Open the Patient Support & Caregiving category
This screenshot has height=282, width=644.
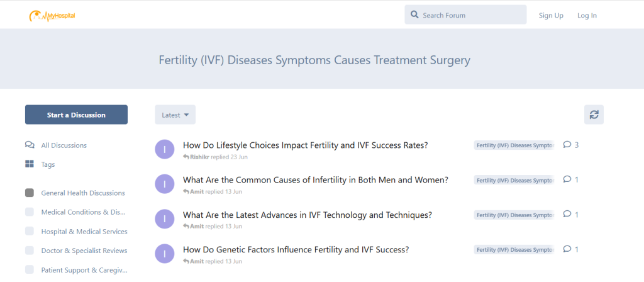tap(84, 269)
